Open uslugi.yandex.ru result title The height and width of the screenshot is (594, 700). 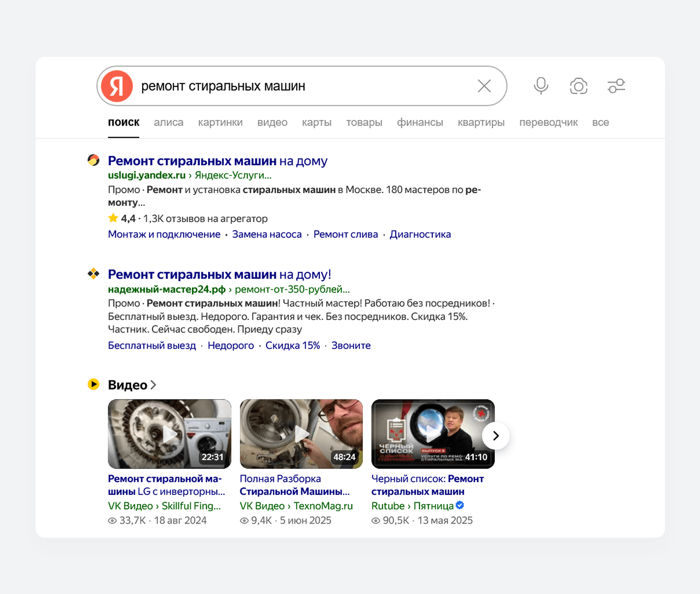point(217,161)
